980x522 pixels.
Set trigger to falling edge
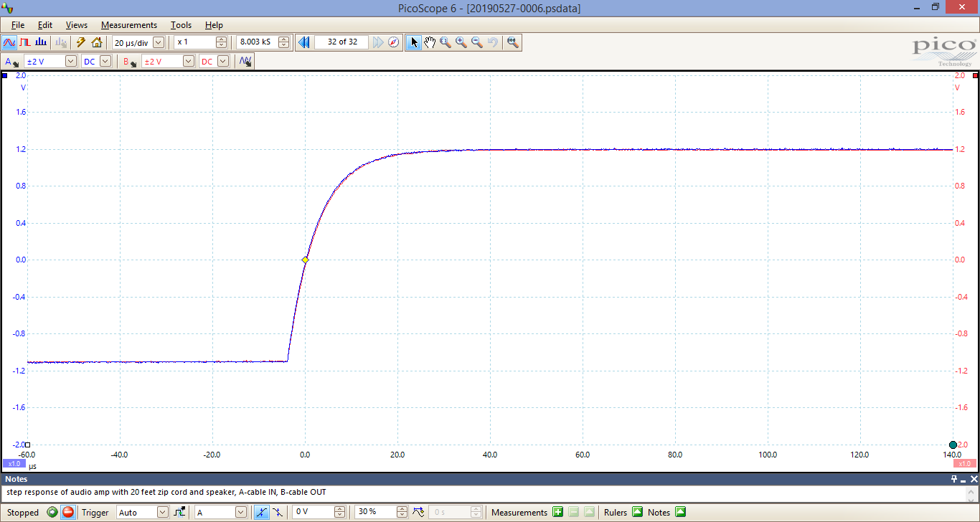[x=277, y=513]
